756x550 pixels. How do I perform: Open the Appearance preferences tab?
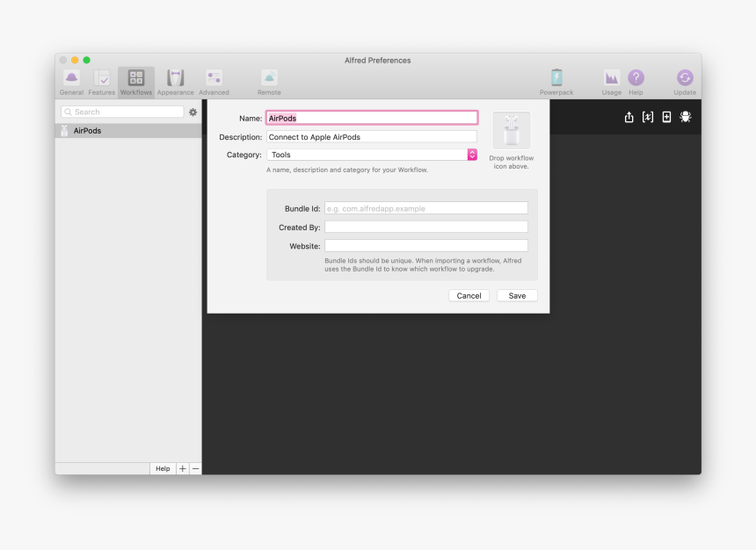coord(176,83)
